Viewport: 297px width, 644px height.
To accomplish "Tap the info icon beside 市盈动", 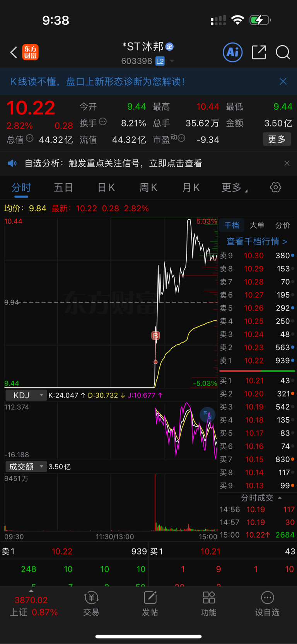I will pos(181,138).
